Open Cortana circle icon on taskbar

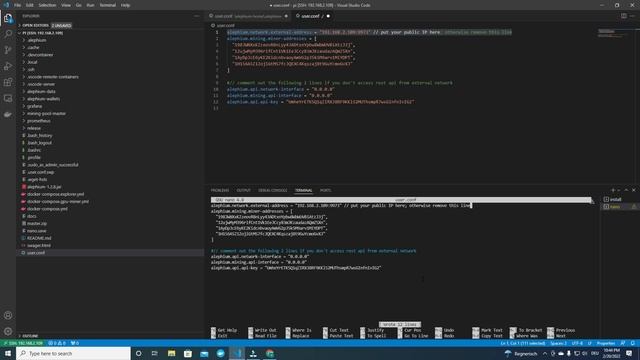[x=138, y=353]
